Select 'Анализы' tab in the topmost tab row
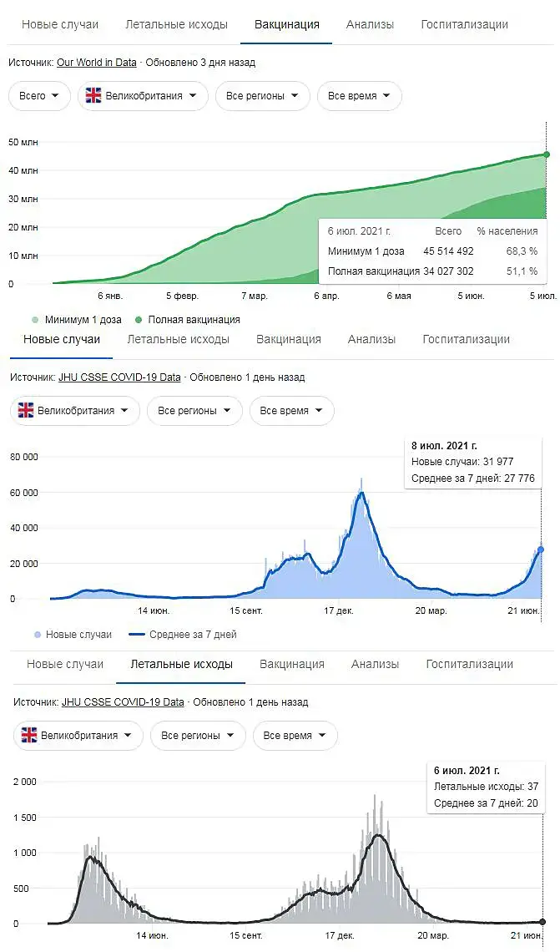Image resolution: width=560 pixels, height=952 pixels. pyautogui.click(x=370, y=24)
